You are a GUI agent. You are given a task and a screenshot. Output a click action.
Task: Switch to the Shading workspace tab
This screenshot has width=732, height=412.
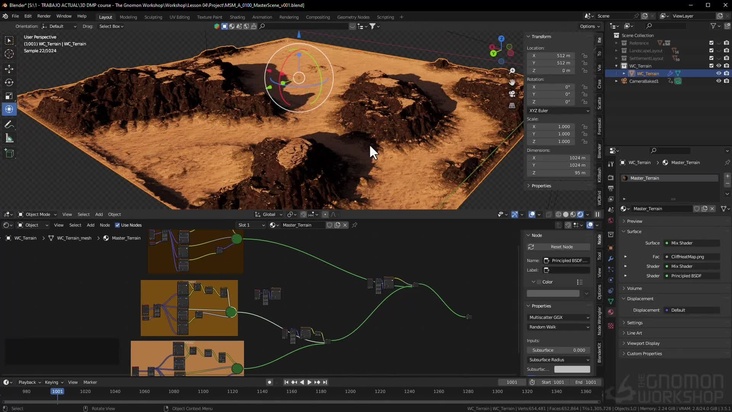[x=237, y=17]
